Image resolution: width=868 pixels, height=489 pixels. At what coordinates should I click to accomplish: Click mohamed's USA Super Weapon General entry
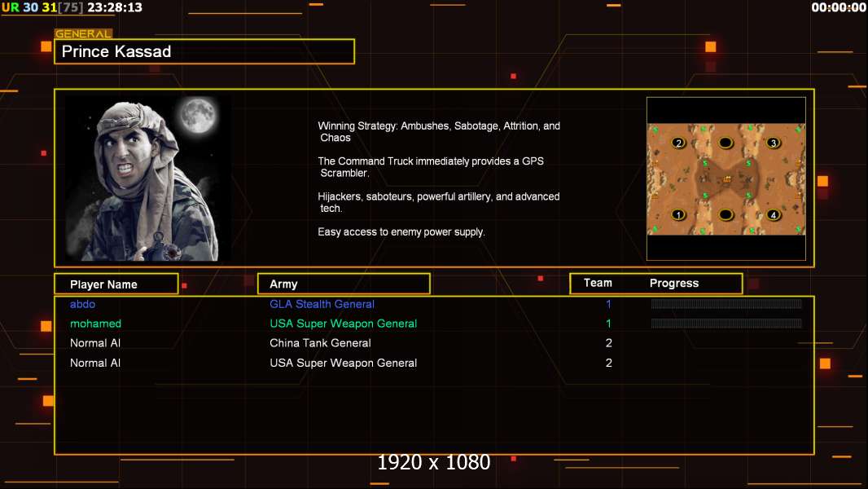(344, 324)
